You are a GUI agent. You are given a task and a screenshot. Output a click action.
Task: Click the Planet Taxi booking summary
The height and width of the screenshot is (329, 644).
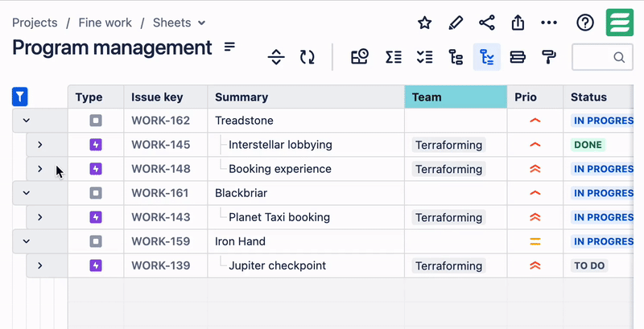(x=279, y=217)
